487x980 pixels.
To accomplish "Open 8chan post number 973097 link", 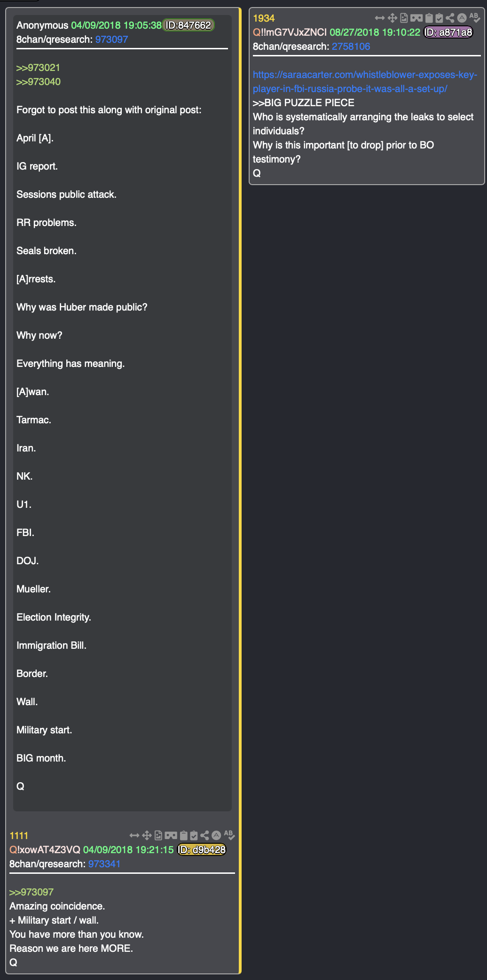I will (111, 39).
